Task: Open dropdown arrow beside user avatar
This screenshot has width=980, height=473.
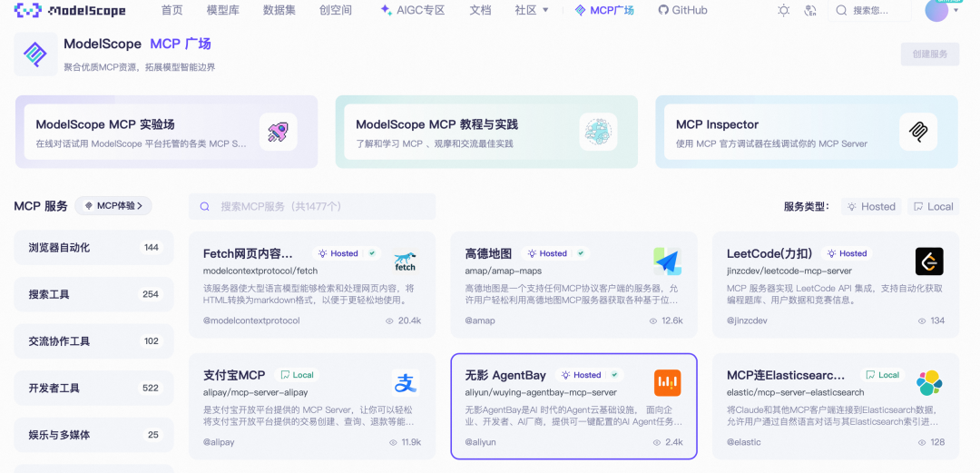Action: point(955,11)
